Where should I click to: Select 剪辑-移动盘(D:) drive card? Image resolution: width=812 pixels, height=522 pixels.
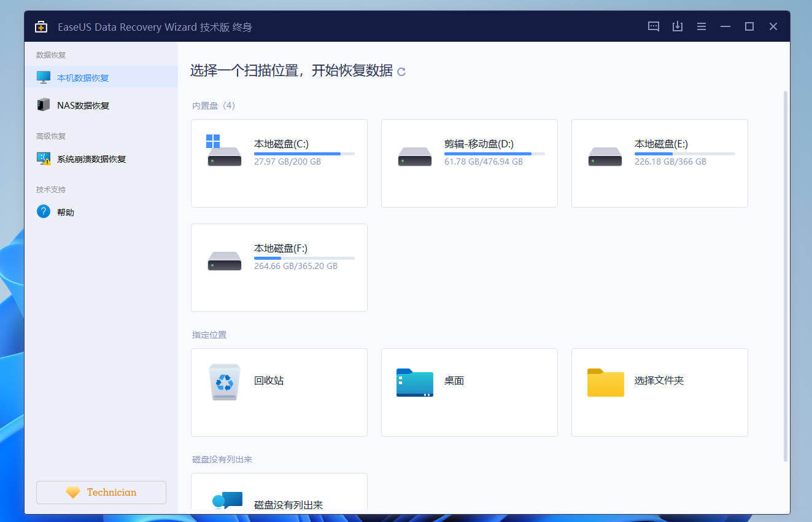click(469, 163)
